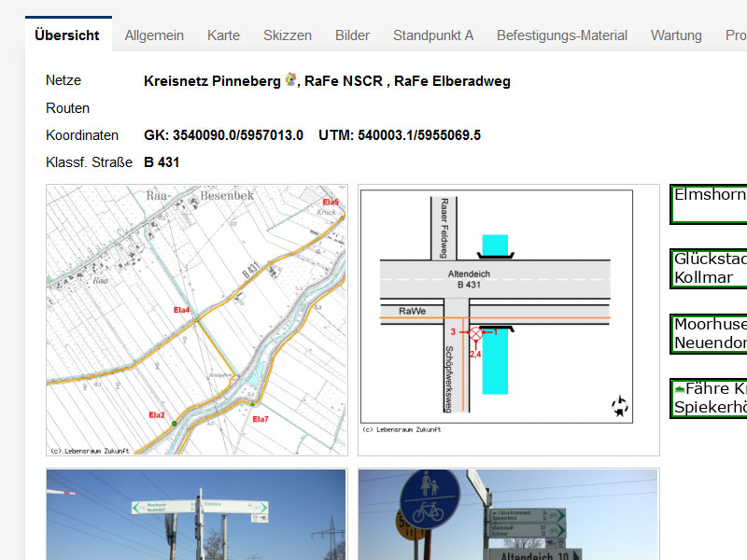Click the Kreisnetz Pinneberg network icon

(291, 80)
